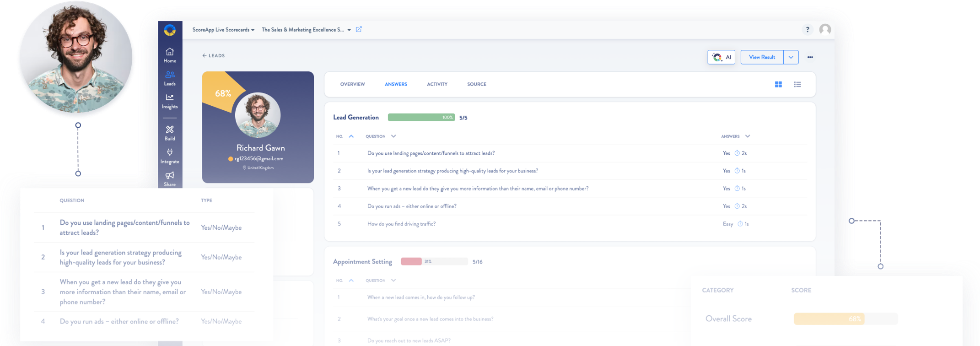
Task: Click the 'Easy' answer value
Action: 728,224
